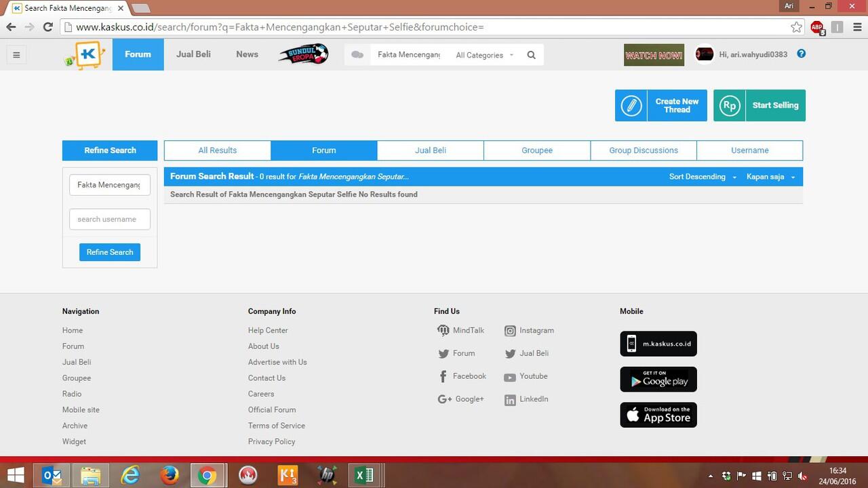Reload the page with the refresh icon

(47, 27)
